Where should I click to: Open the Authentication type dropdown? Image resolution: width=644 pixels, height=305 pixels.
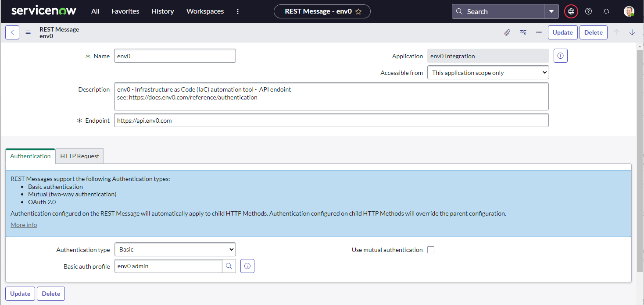(175, 249)
